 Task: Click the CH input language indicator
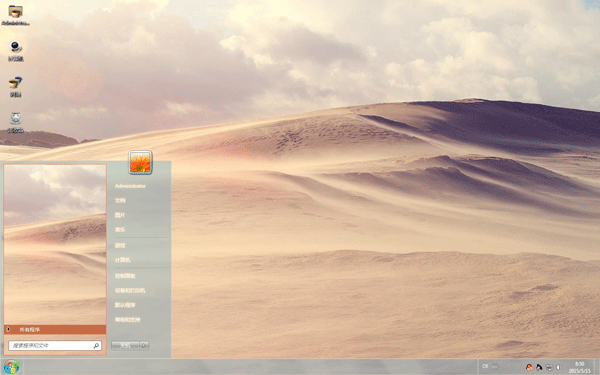(485, 366)
